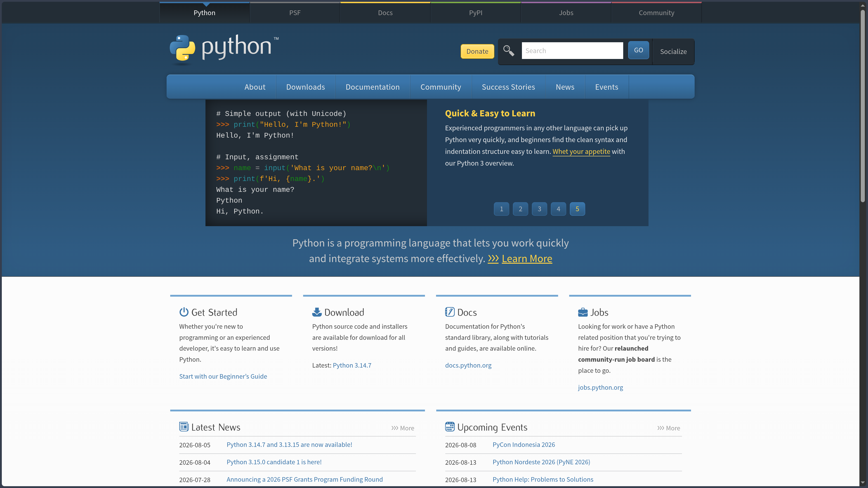
Task: Switch to slide 4 in the carousel
Action: (558, 209)
